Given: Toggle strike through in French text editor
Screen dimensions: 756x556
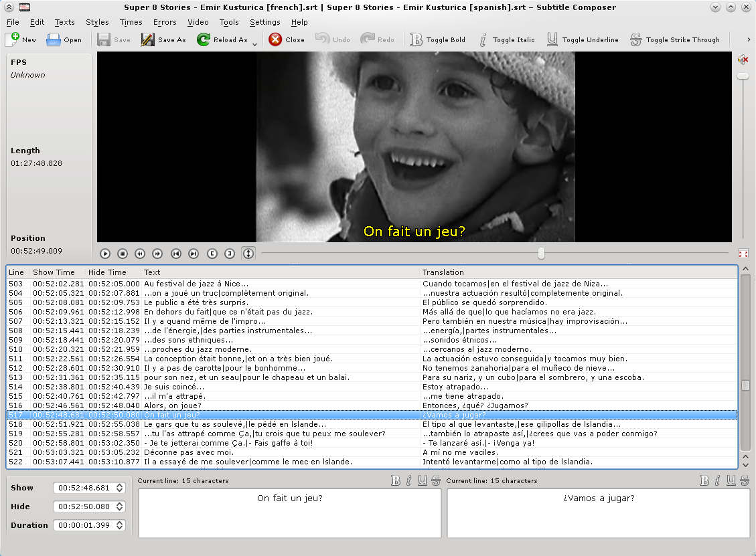Looking at the screenshot, I should 436,480.
